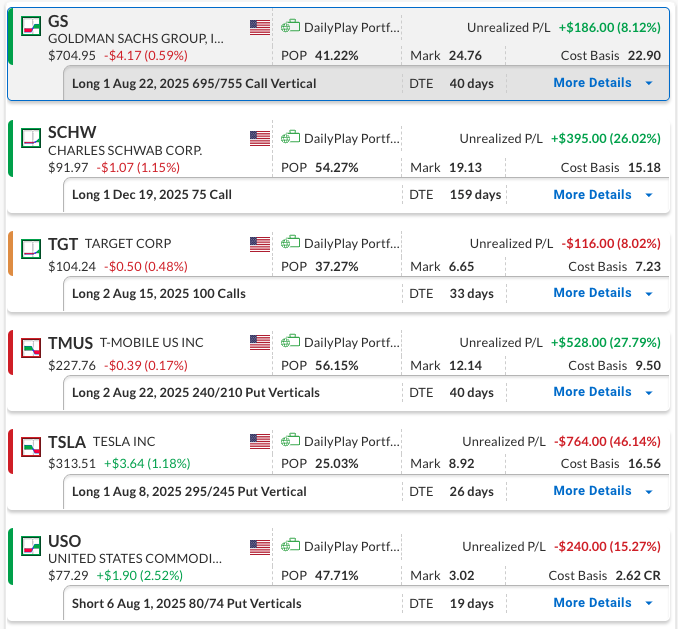This screenshot has height=629, width=678.
Task: Click the US flag in the TSLA row
Action: pos(260,441)
